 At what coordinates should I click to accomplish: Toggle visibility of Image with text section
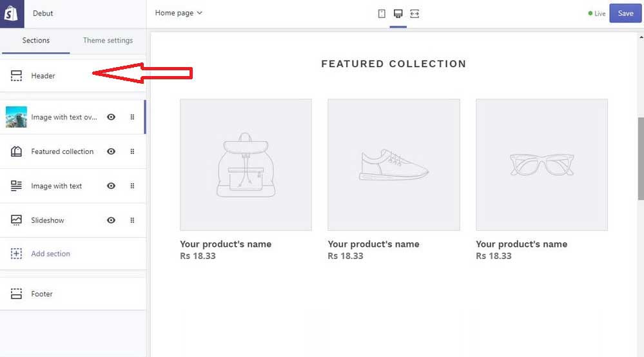click(111, 186)
